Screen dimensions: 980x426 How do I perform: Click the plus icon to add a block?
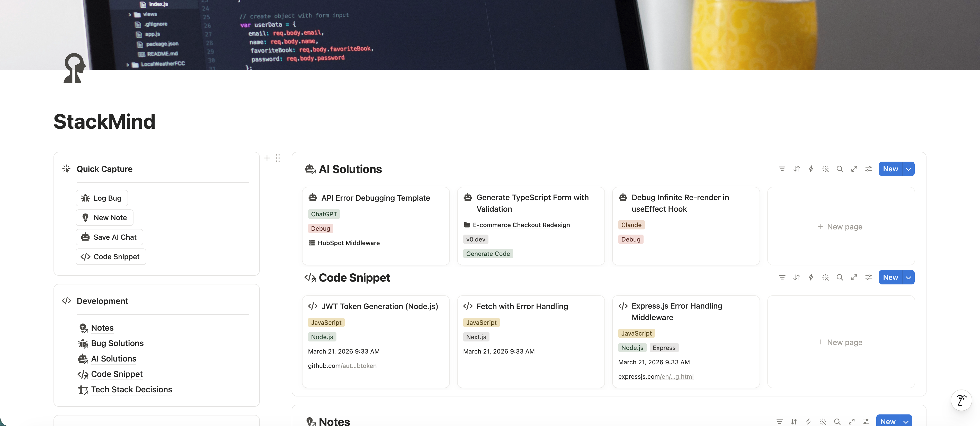(x=267, y=159)
